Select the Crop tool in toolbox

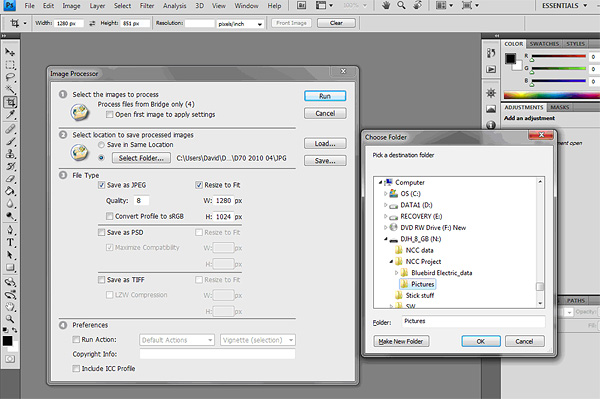pyautogui.click(x=10, y=102)
